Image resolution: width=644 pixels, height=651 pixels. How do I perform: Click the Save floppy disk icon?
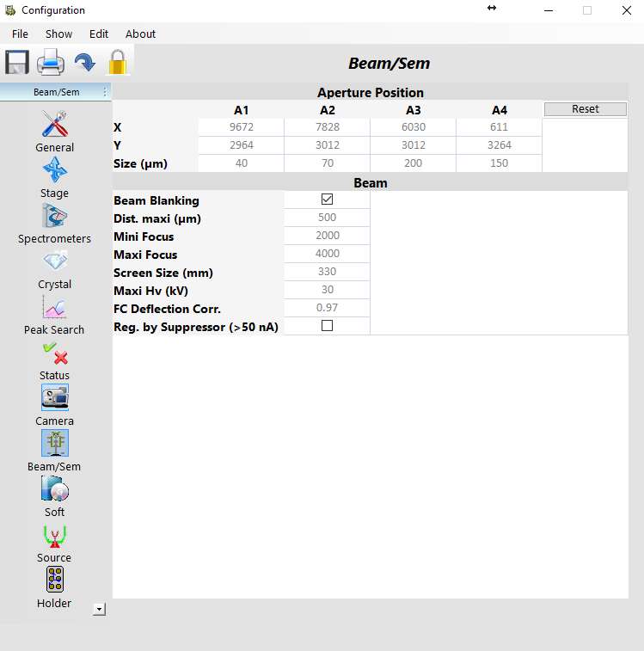click(17, 63)
